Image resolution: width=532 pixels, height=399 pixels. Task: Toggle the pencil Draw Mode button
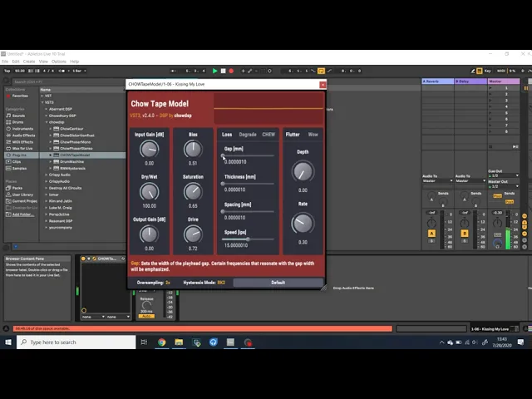(473, 71)
